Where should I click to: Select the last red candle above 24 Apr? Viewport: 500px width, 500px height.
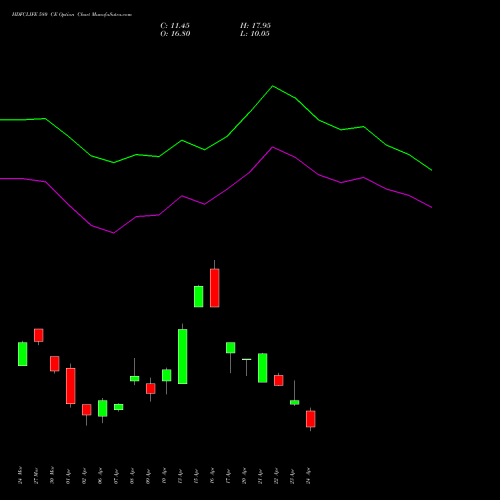tap(311, 419)
